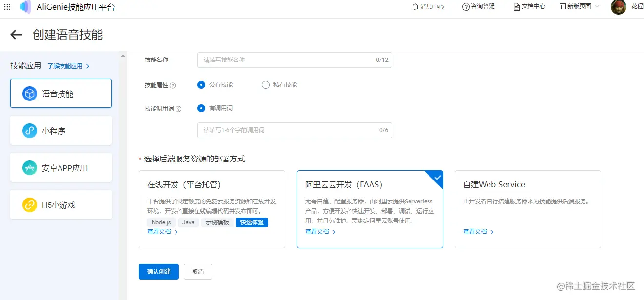The width and height of the screenshot is (644, 300).
Task: Click the 技能应用 sidebar heading
Action: 26,66
